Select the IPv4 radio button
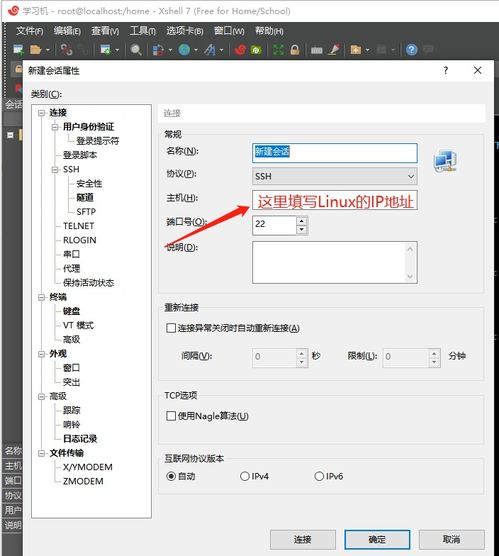This screenshot has width=499, height=556. [245, 476]
